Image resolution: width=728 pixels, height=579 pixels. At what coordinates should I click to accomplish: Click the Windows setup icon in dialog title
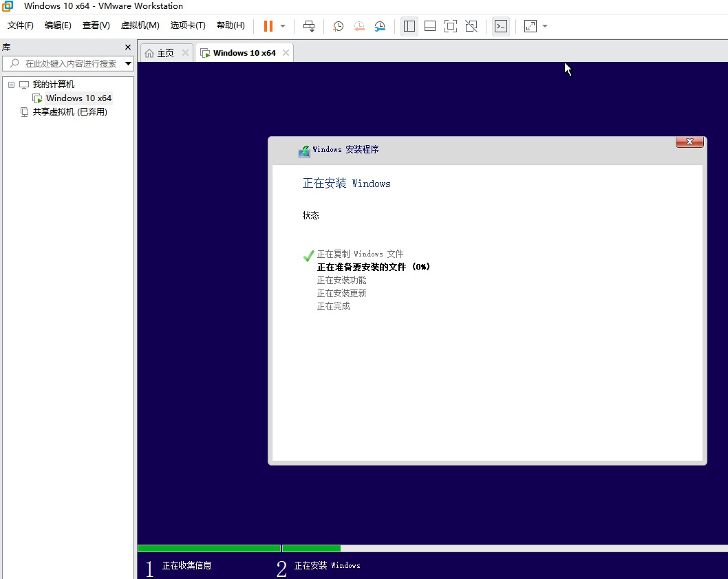click(x=304, y=151)
